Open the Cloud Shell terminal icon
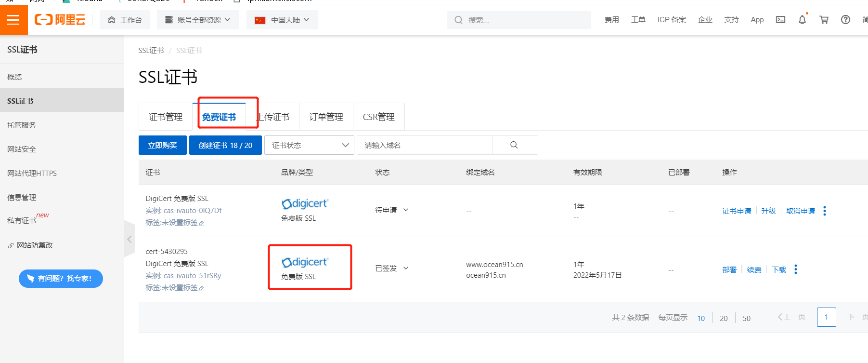 coord(780,20)
